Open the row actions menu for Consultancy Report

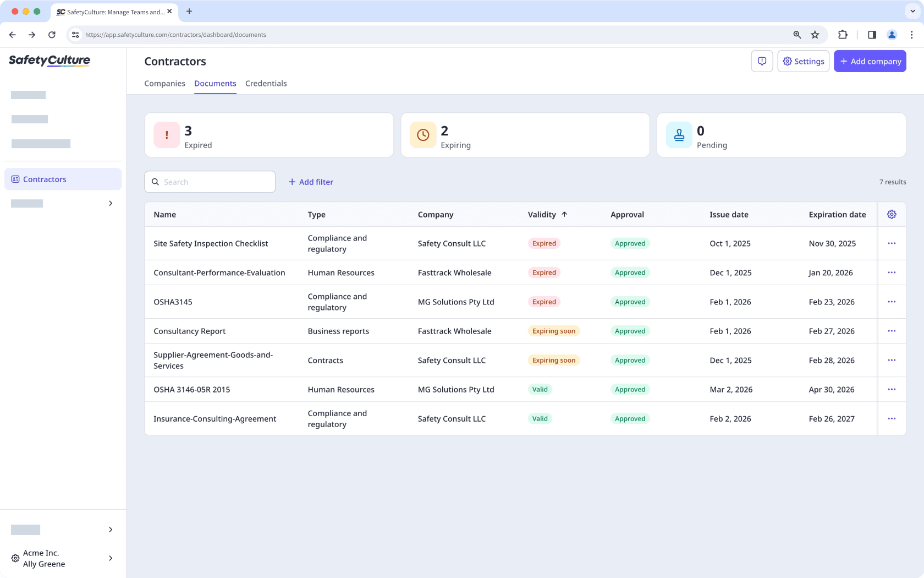point(892,331)
